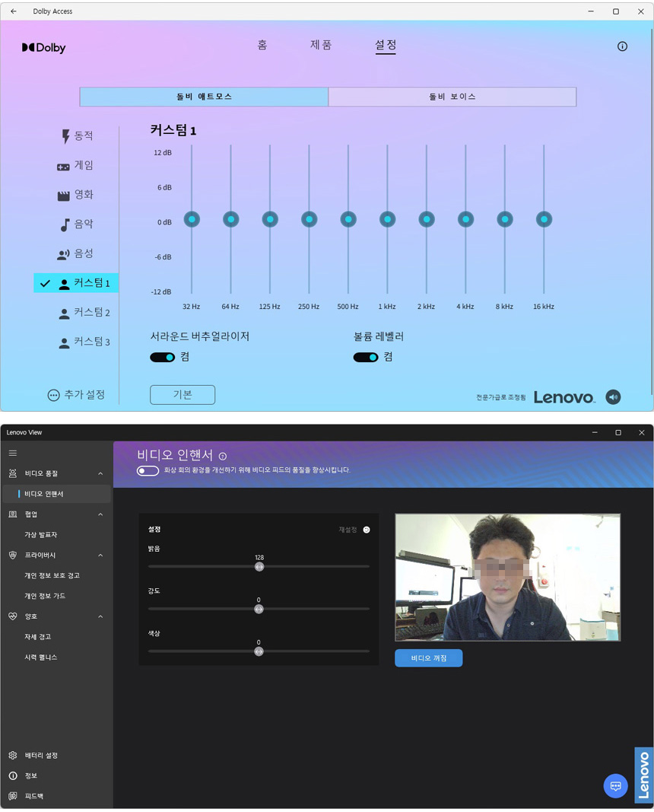Click the 재설정 reset icon
The height and width of the screenshot is (812, 654).
tap(367, 530)
